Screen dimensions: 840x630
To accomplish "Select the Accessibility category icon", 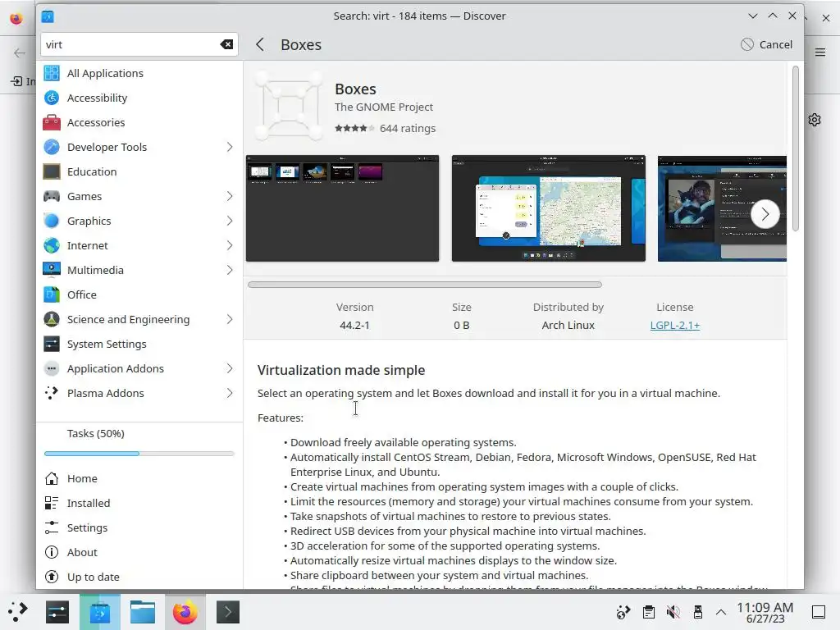I will pyautogui.click(x=52, y=98).
